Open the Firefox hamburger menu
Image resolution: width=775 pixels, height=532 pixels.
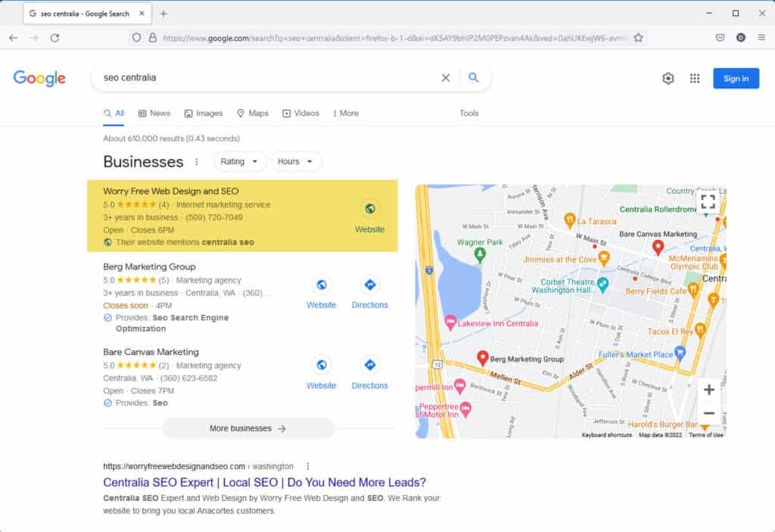pyautogui.click(x=761, y=38)
